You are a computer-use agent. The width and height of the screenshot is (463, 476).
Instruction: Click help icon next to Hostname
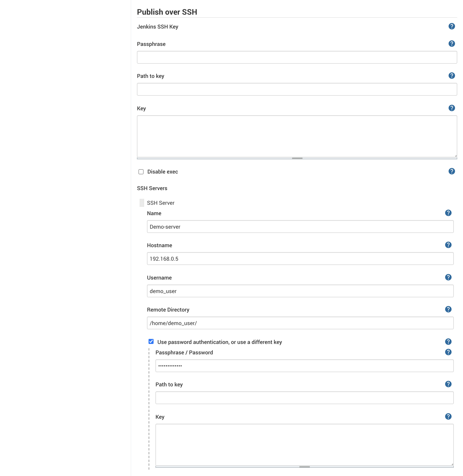click(x=448, y=245)
